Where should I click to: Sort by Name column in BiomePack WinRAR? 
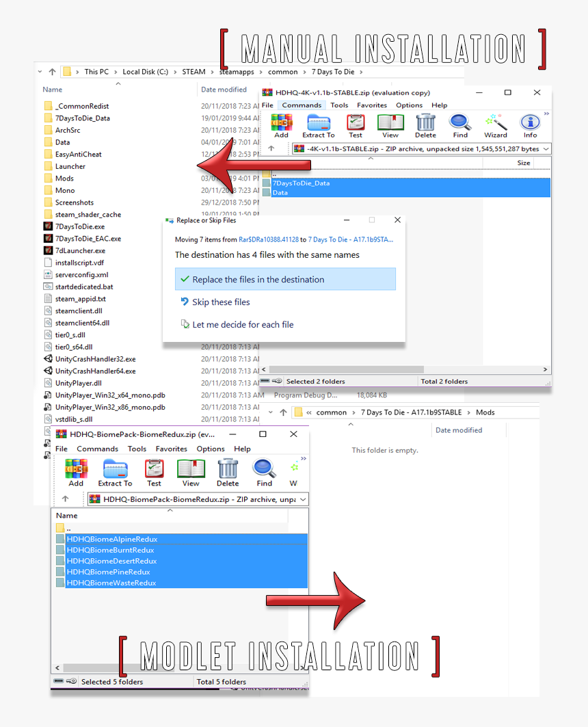point(67,516)
